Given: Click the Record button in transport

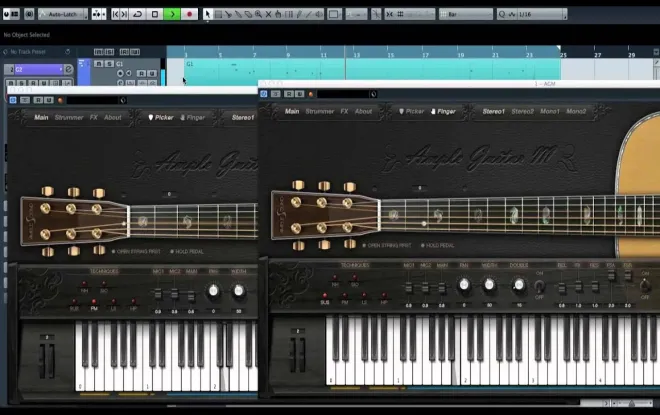Looking at the screenshot, I should 189,14.
